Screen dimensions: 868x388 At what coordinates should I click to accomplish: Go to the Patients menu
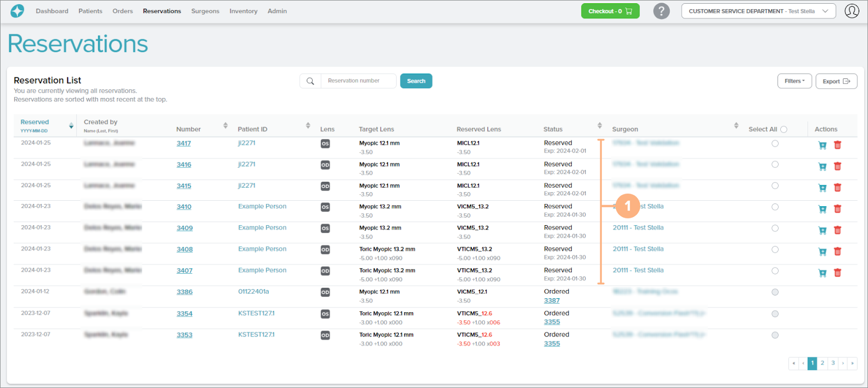[x=90, y=11]
